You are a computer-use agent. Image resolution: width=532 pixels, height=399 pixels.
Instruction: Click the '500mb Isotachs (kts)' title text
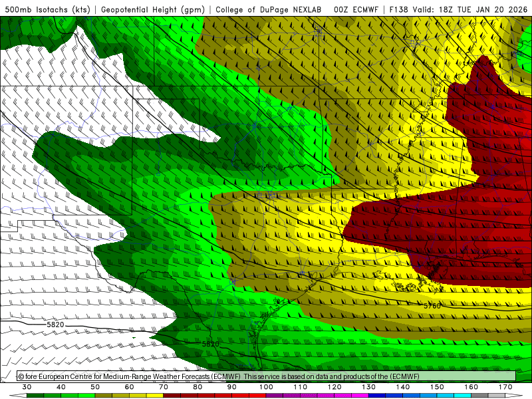(x=48, y=9)
